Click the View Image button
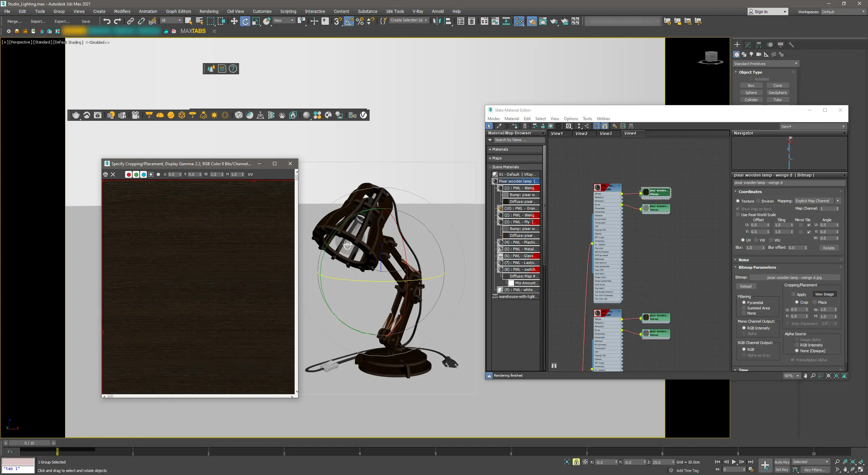 click(824, 294)
